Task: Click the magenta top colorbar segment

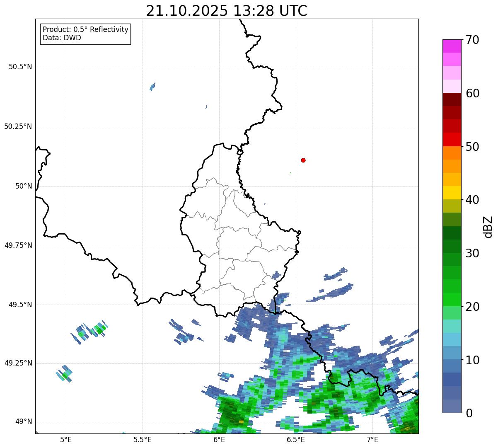Action: 452,46
